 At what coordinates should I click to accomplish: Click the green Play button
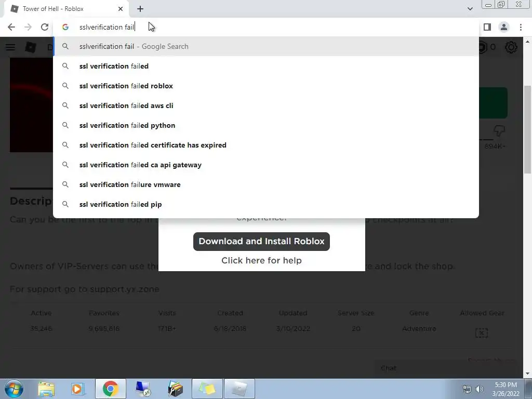pos(494,103)
